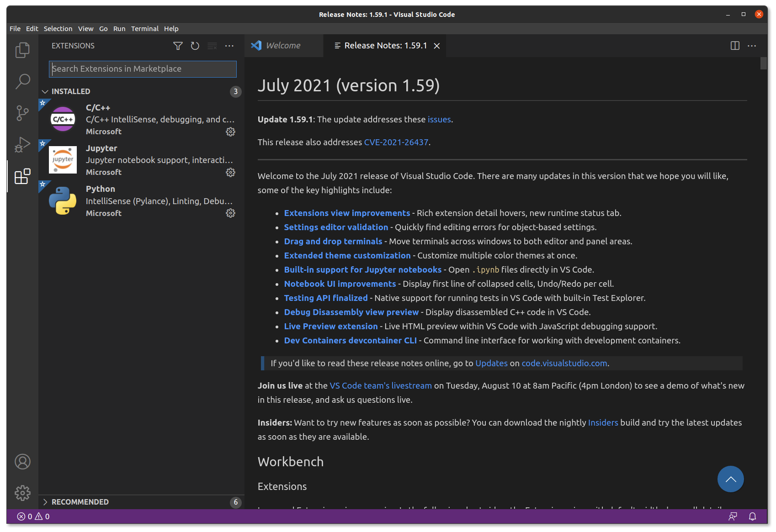The width and height of the screenshot is (776, 532).
Task: Split the editor to the right
Action: pyautogui.click(x=735, y=46)
